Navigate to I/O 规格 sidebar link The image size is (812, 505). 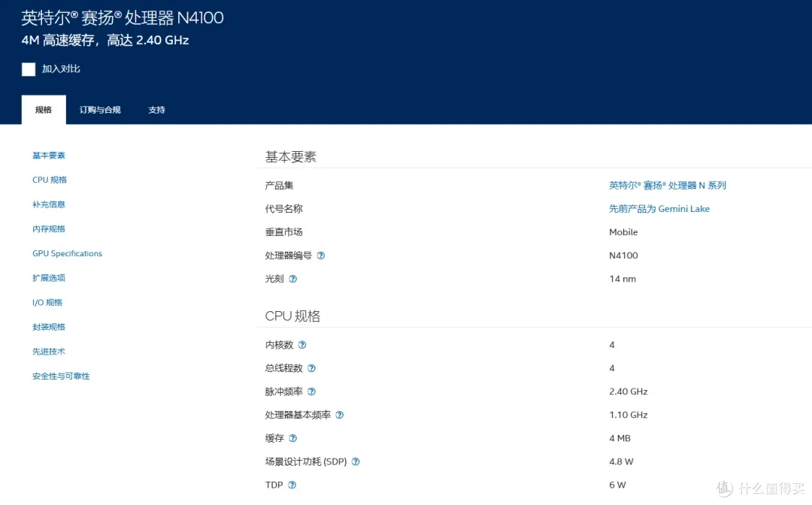click(x=47, y=302)
